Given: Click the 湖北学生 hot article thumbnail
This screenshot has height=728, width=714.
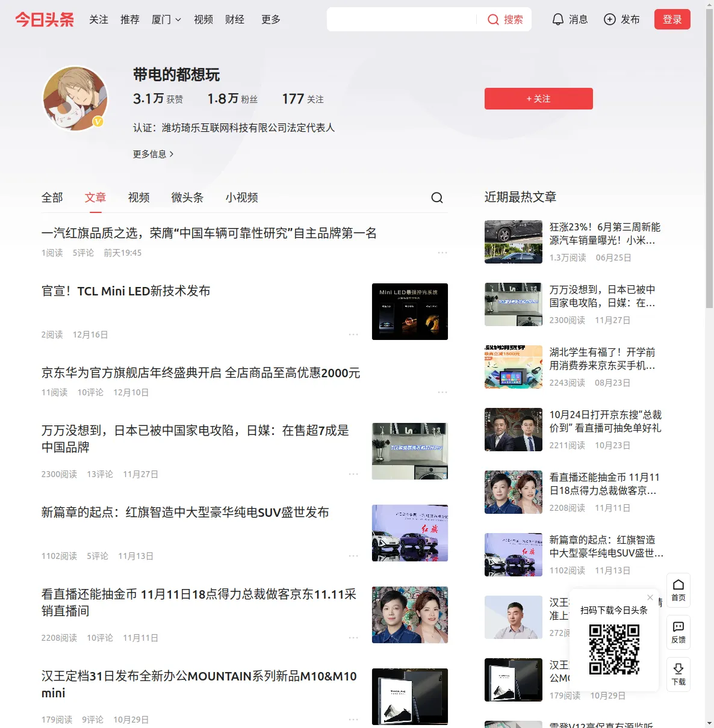Looking at the screenshot, I should 514,367.
